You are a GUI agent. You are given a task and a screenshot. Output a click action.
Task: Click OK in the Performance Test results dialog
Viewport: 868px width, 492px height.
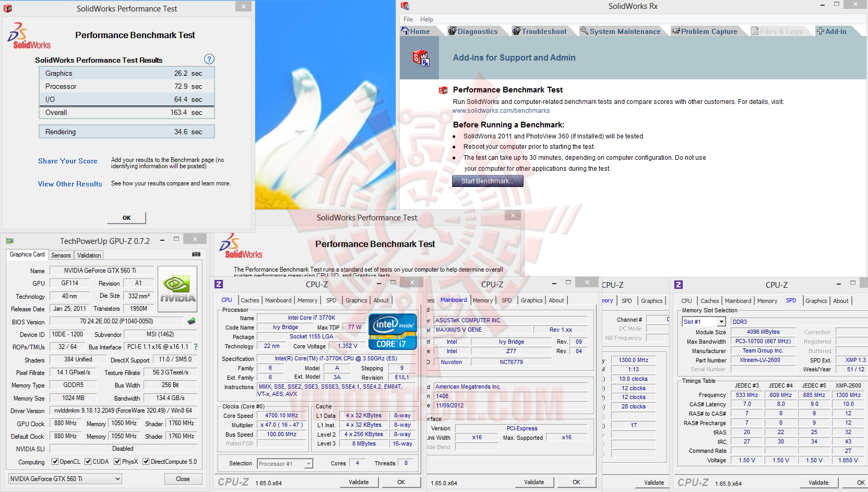click(x=126, y=218)
